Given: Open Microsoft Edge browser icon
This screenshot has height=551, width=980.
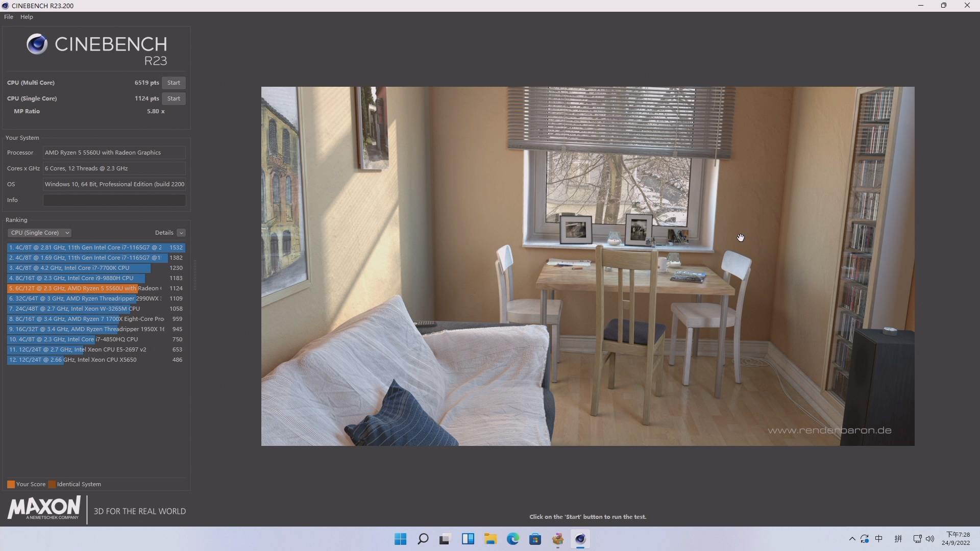Looking at the screenshot, I should (513, 539).
